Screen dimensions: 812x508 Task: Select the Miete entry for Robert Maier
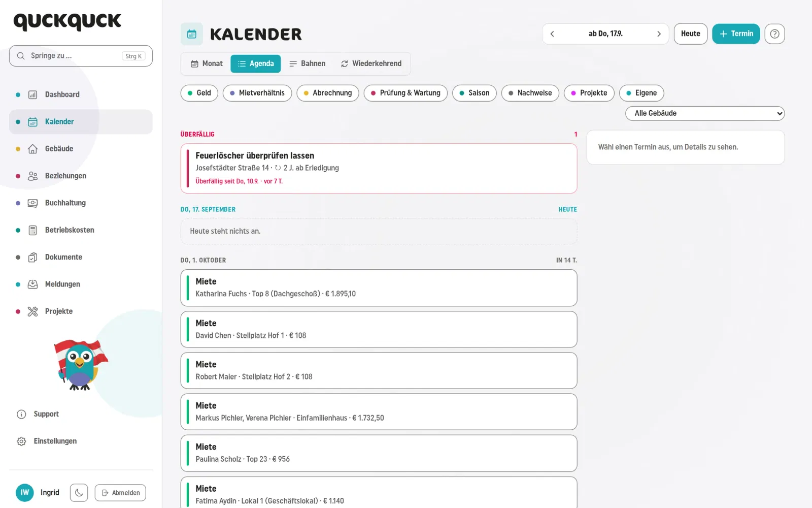tap(379, 370)
